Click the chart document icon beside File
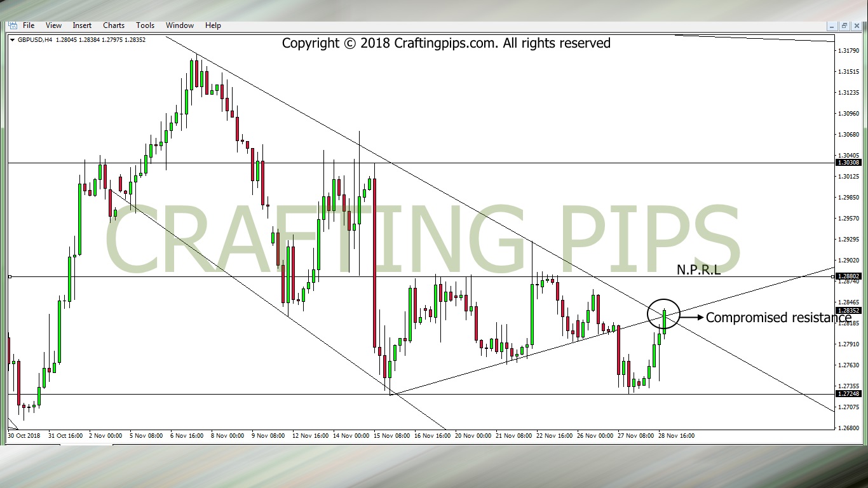 click(12, 25)
